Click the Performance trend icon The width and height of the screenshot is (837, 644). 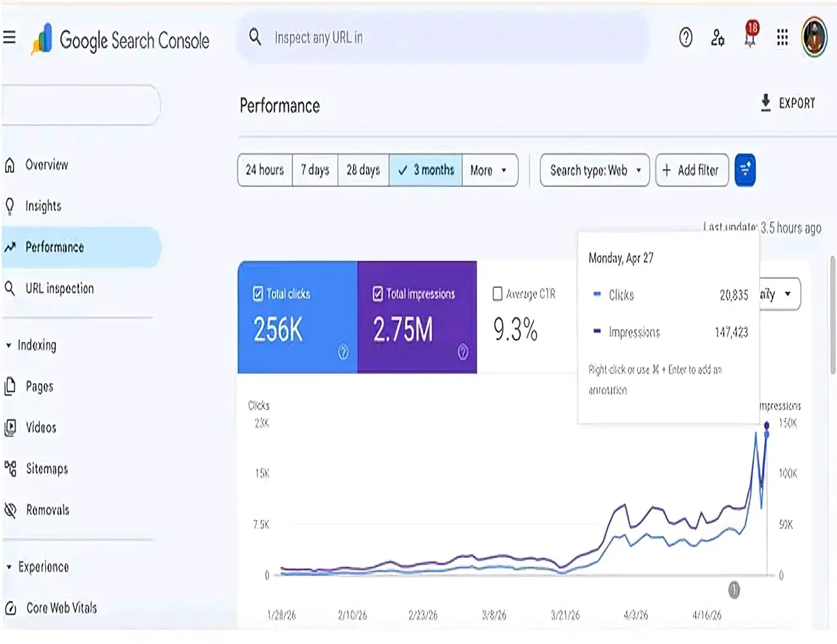(x=10, y=247)
